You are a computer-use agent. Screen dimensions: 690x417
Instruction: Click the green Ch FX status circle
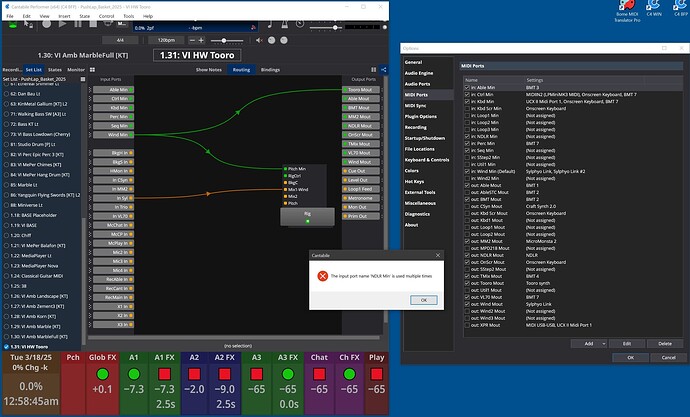pos(349,374)
